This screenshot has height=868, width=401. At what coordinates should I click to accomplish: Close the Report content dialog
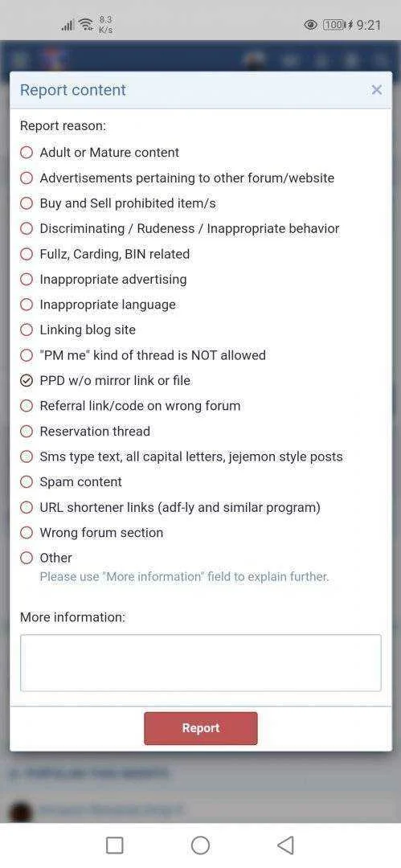click(377, 90)
